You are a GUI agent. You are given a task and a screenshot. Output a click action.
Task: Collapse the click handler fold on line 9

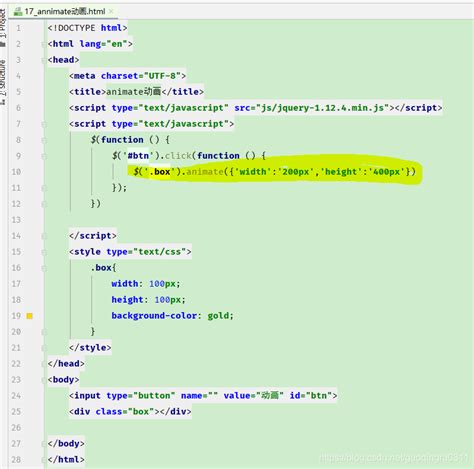[x=44, y=156]
